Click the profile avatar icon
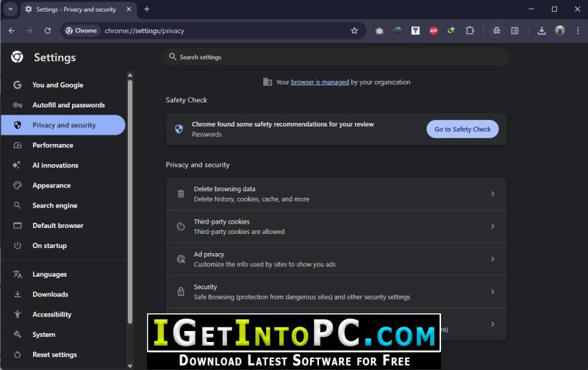This screenshot has width=588, height=370. 560,31
